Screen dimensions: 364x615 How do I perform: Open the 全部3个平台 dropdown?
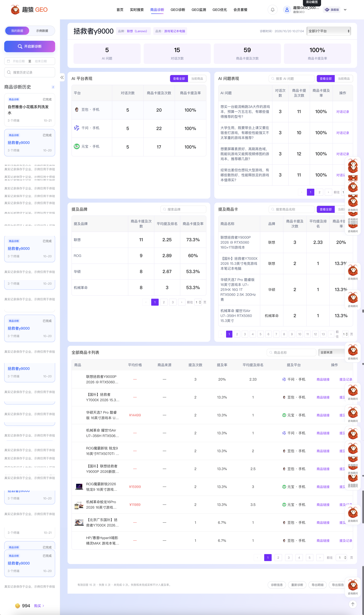329,31
